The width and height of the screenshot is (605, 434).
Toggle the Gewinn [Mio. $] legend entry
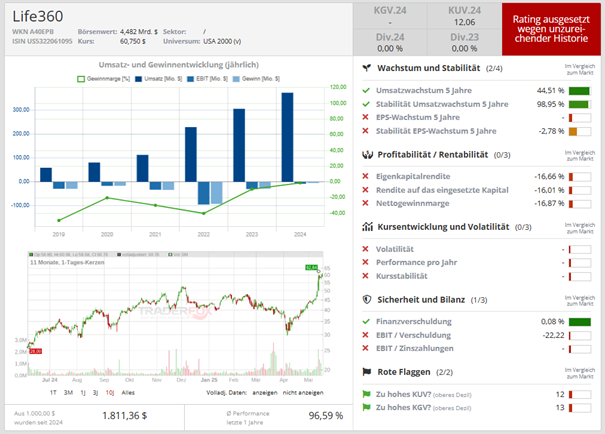[256, 79]
